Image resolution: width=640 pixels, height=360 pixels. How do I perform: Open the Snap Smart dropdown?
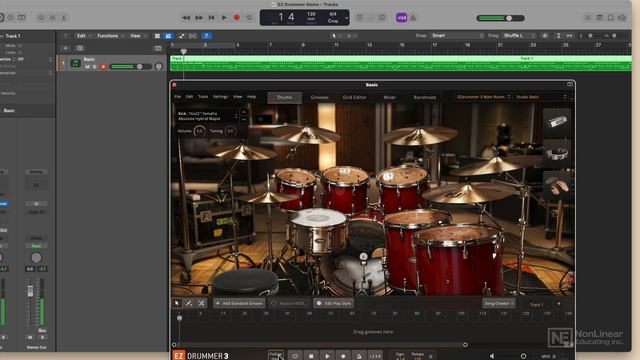(457, 36)
